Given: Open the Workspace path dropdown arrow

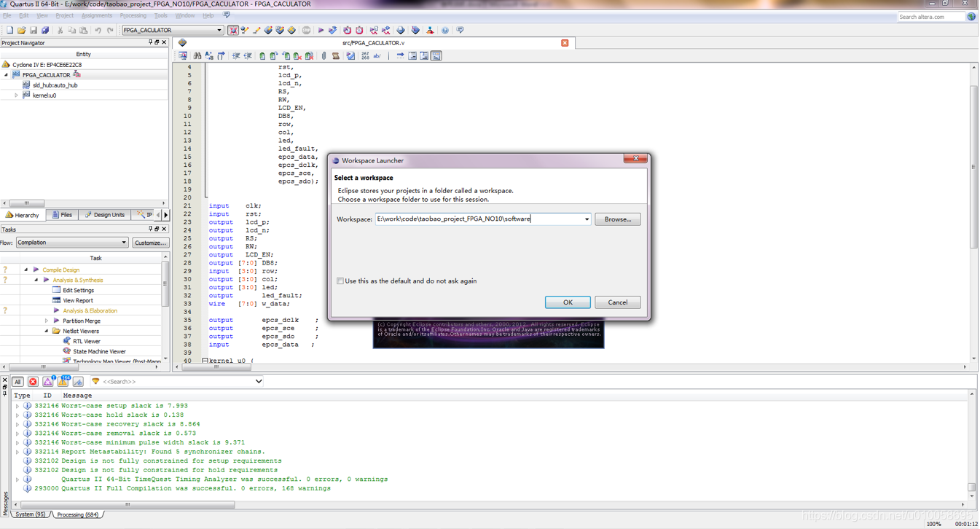Looking at the screenshot, I should click(587, 219).
